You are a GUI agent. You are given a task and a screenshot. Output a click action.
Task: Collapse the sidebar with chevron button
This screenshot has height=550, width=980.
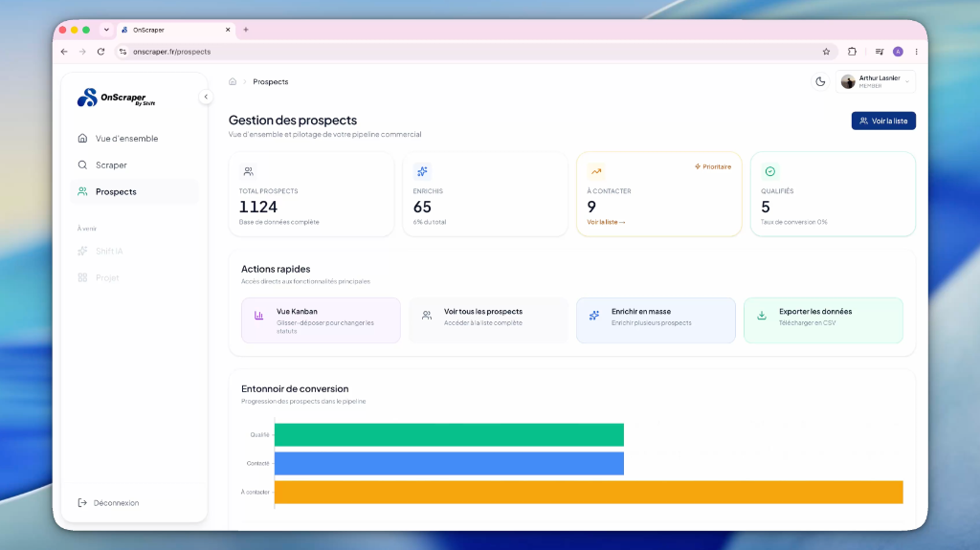pos(206,97)
